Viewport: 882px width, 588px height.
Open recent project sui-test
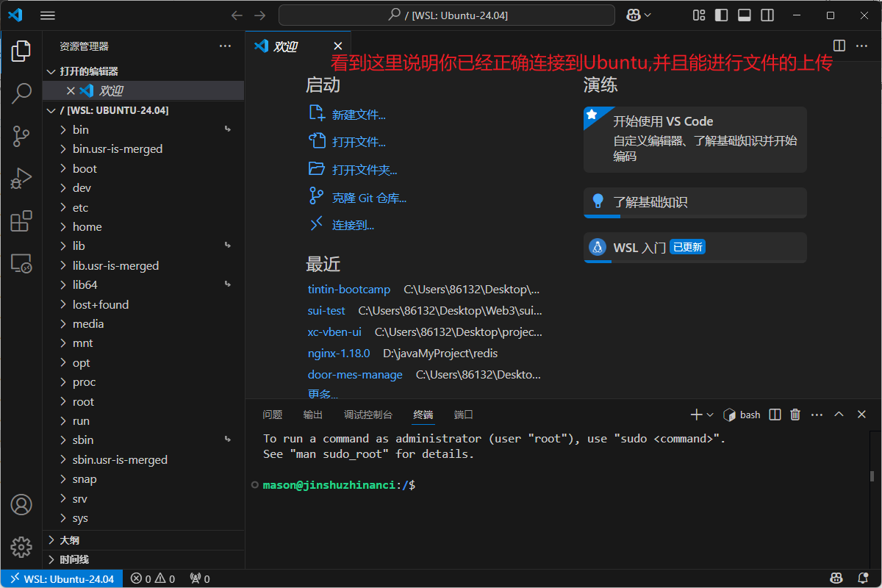click(326, 311)
